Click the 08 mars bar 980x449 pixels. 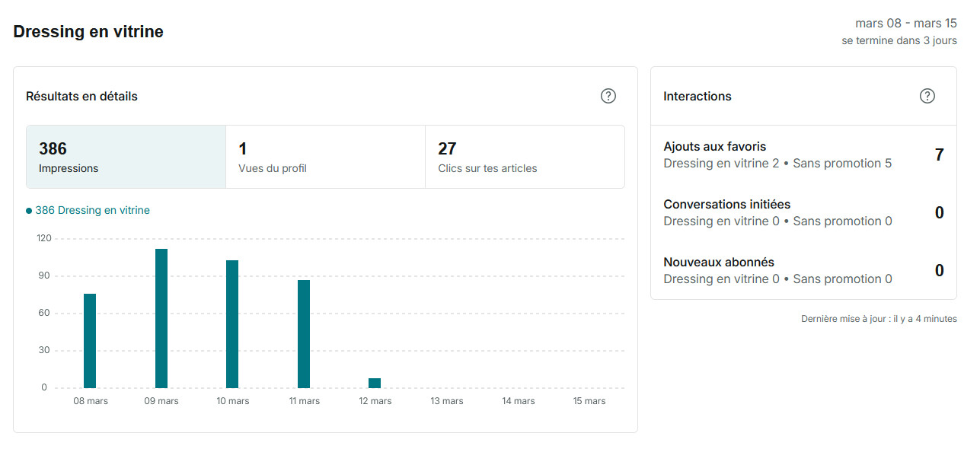click(x=90, y=341)
